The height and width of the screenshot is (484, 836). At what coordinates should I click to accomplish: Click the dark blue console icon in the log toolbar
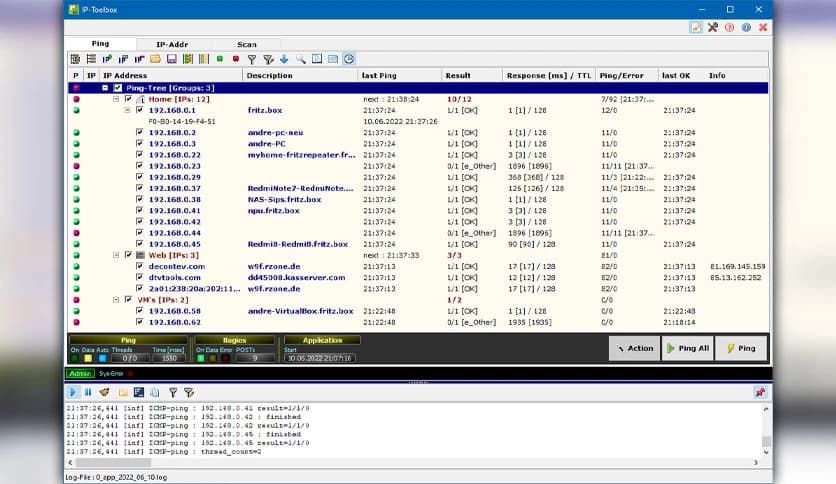pos(139,392)
